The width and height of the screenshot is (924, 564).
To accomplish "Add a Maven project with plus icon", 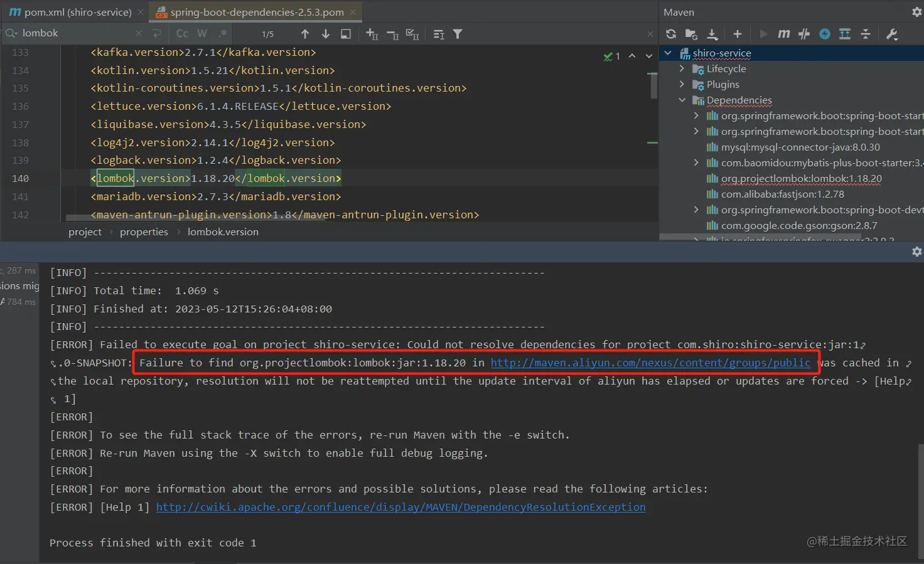I will point(738,34).
